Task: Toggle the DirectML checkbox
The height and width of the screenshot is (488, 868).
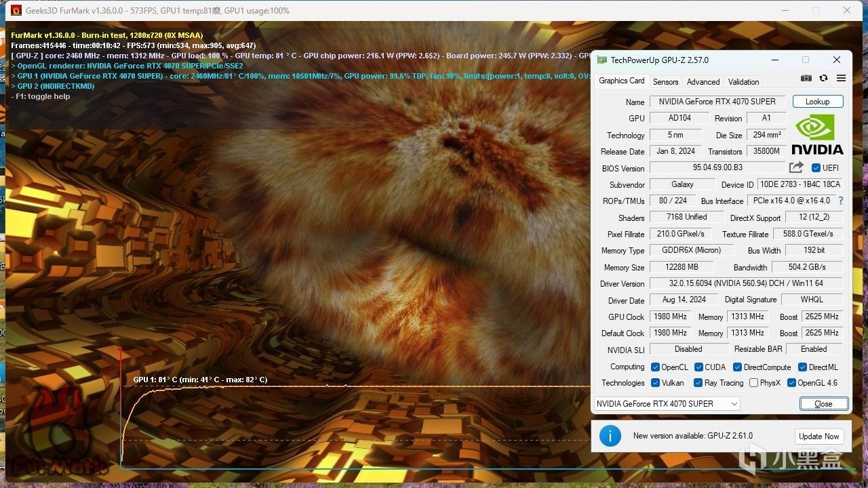Action: (803, 367)
